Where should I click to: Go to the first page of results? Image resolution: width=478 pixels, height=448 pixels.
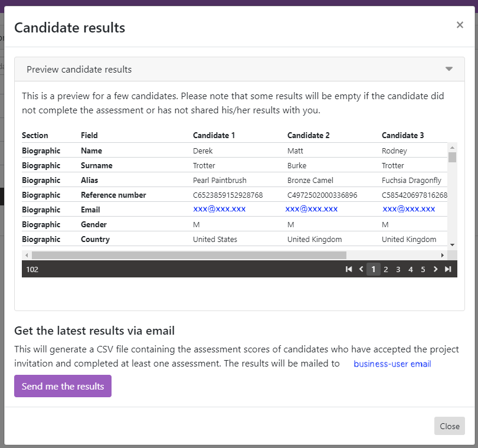point(349,269)
